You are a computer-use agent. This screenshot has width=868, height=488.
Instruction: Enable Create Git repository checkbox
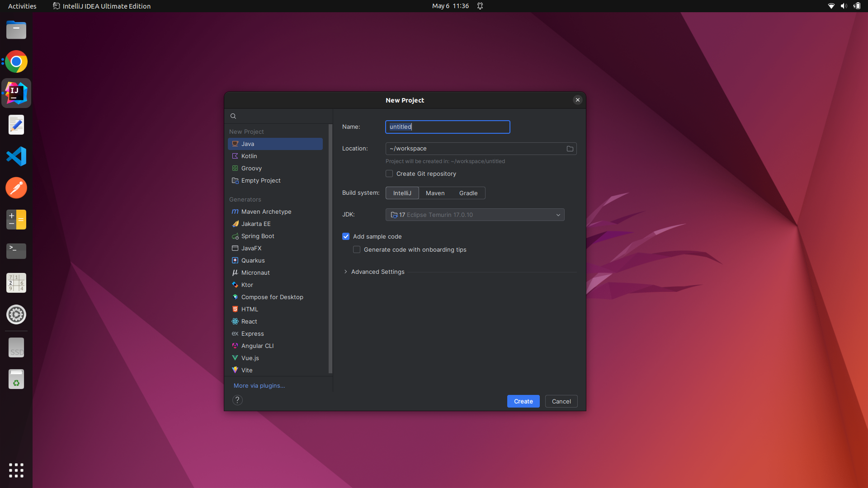pos(389,174)
